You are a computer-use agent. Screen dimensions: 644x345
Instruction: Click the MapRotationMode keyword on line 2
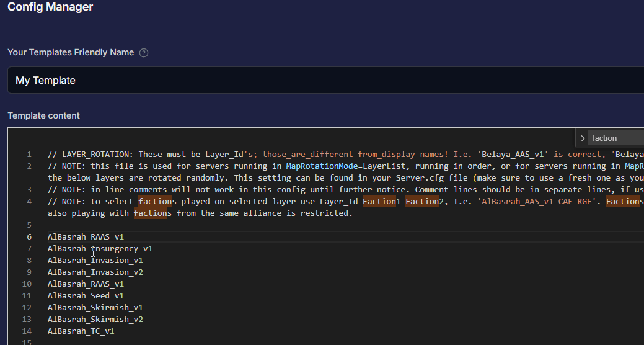click(x=322, y=166)
